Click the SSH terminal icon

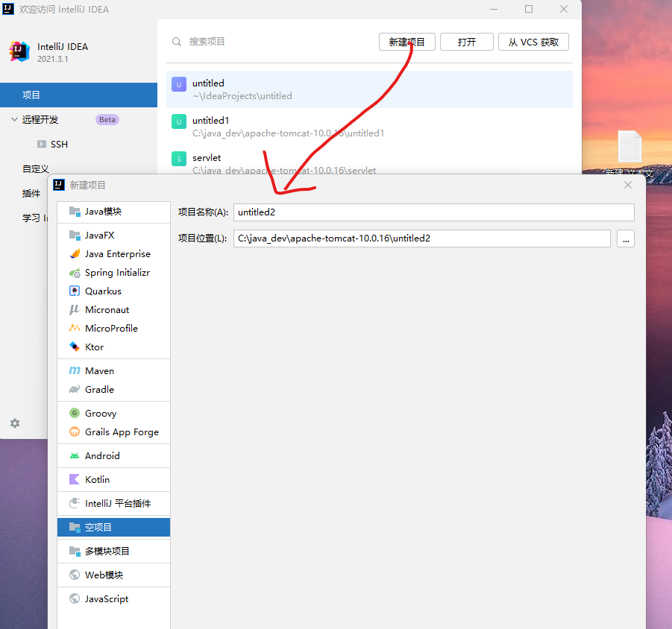(x=42, y=144)
